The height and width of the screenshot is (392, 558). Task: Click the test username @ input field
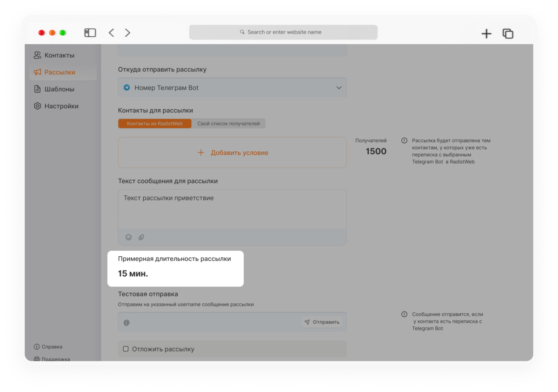tap(209, 322)
